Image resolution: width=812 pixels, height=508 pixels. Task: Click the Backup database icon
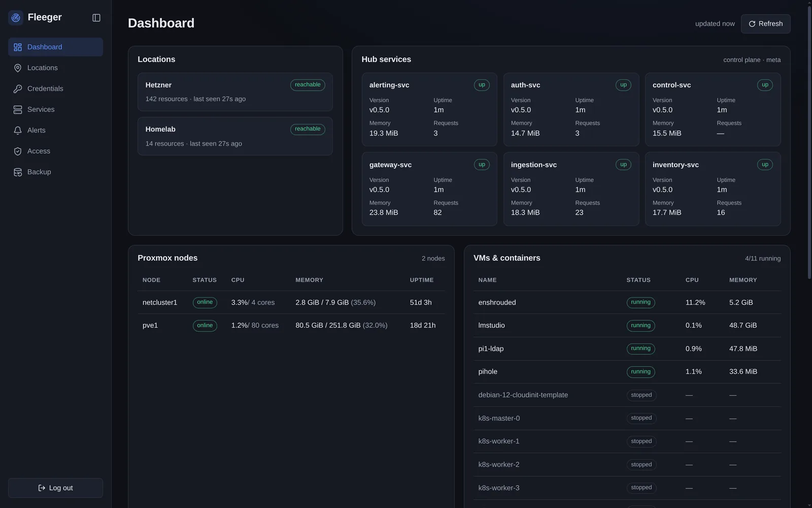point(18,172)
